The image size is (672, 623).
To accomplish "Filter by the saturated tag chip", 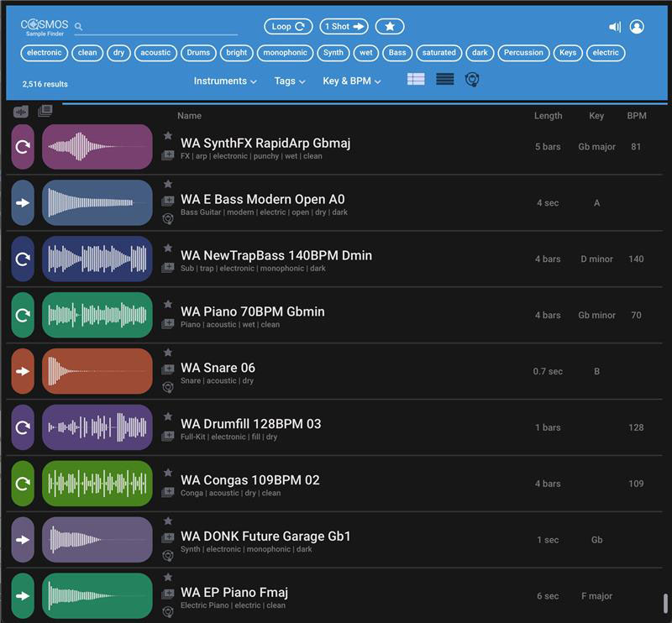I will coord(438,53).
